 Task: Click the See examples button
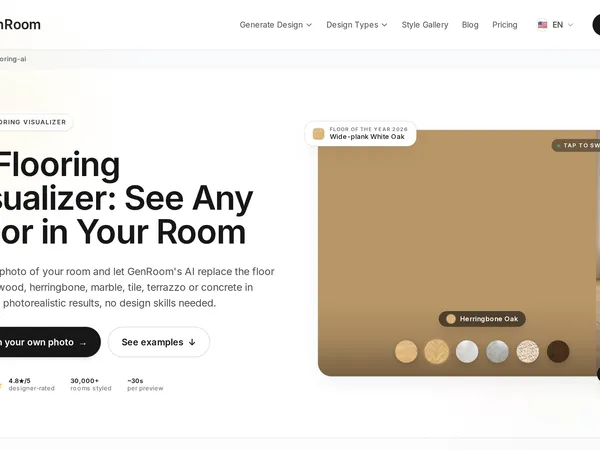point(159,342)
